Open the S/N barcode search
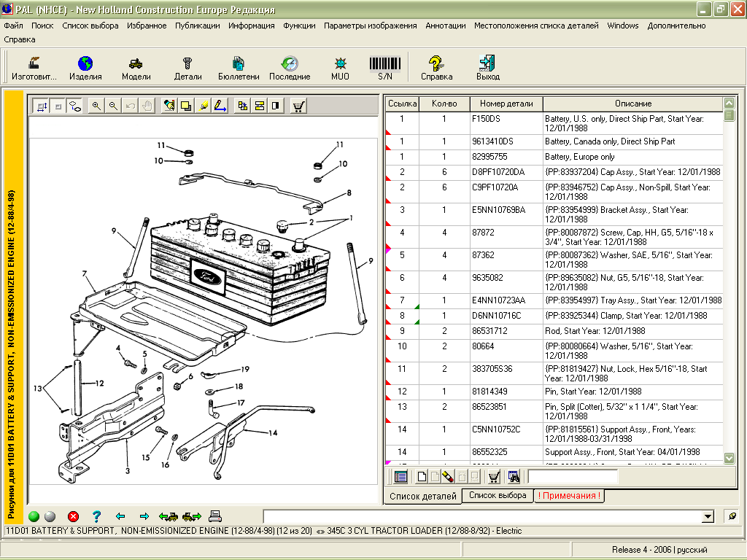The height and width of the screenshot is (560, 747). [385, 68]
